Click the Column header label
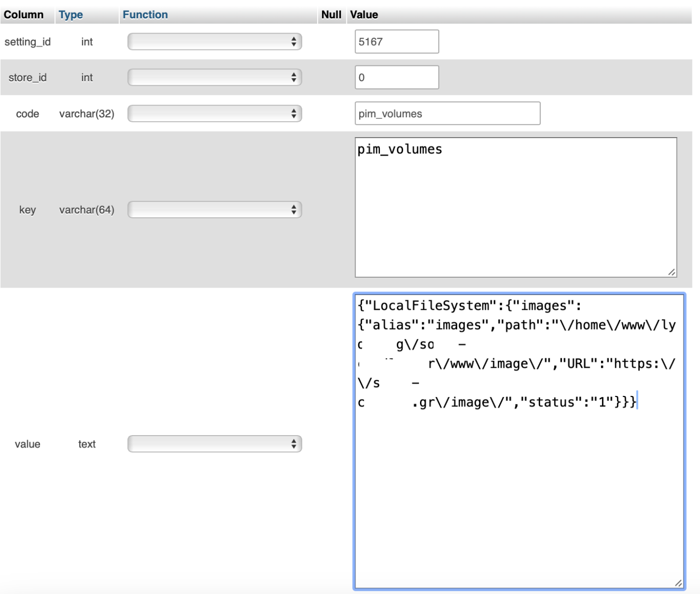Screen dimensions: 700x594 (x=24, y=15)
